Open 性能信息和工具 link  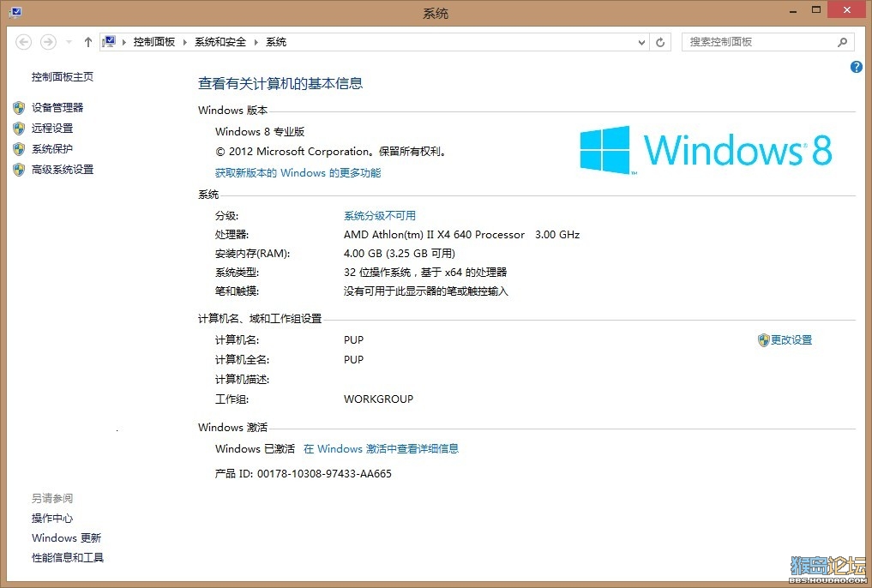point(68,557)
